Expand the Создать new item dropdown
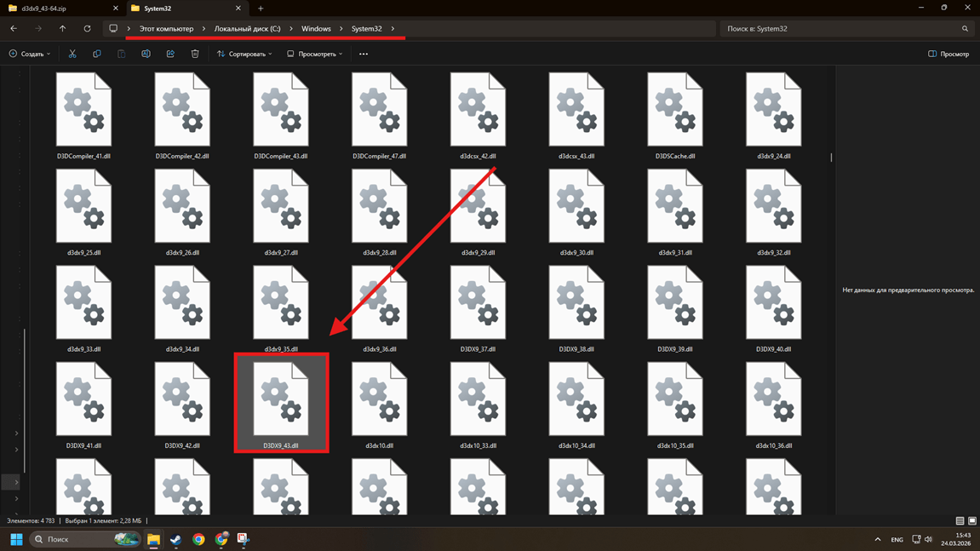Screen dimensions: 980x551 click(30, 54)
